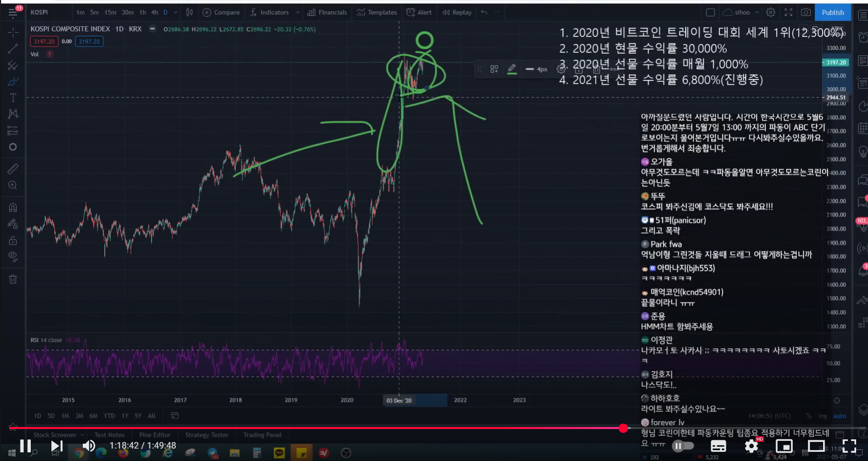Expand the sihoo layout dropdown
This screenshot has height=461, width=868.
point(757,12)
